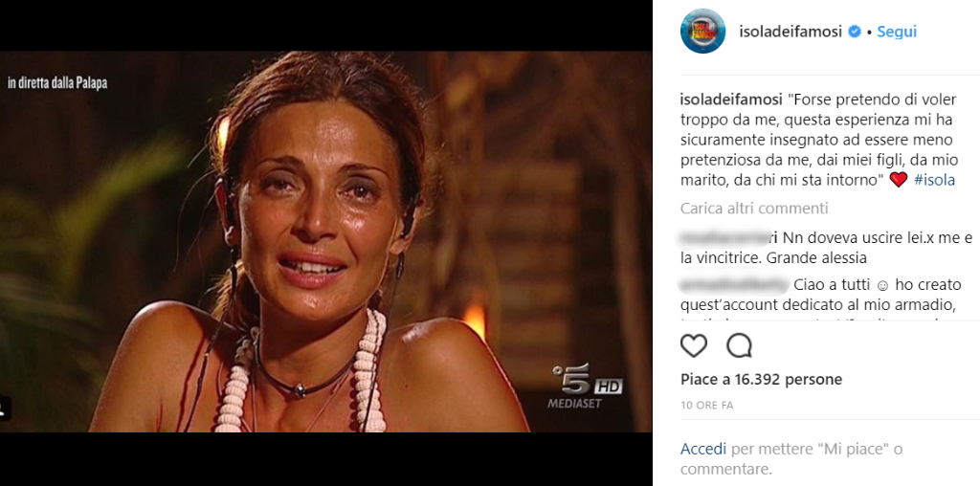The image size is (980, 486).
Task: View Piace a 16.392 persone likes
Action: 761,379
